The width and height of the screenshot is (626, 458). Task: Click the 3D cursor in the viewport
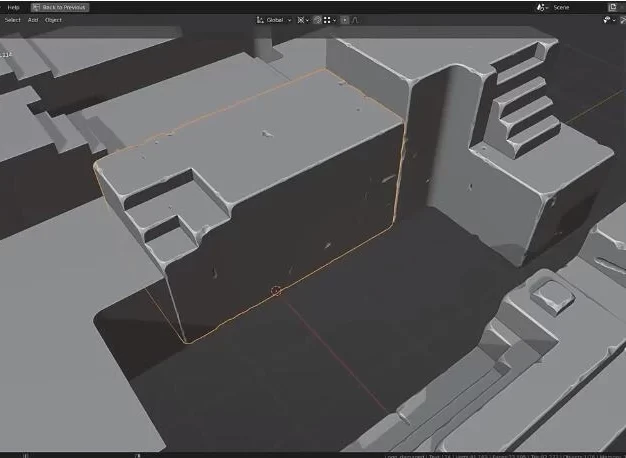(x=276, y=291)
